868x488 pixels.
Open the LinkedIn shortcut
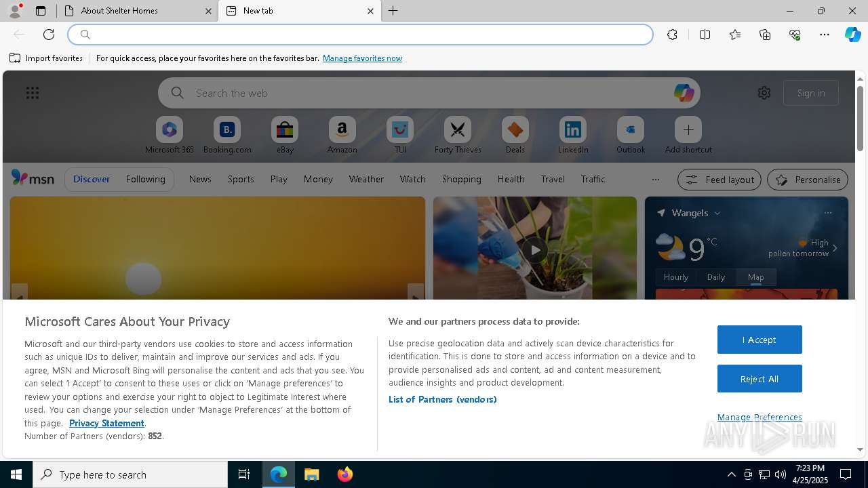573,135
